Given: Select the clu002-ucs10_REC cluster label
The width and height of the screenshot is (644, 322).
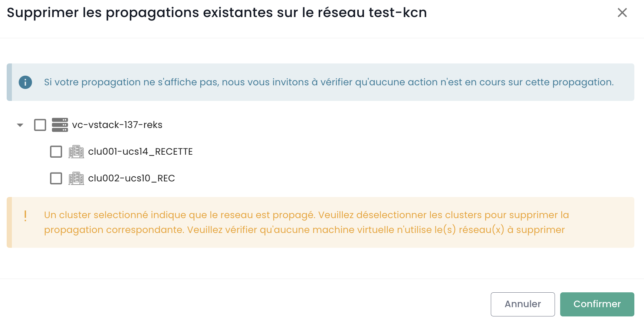Looking at the screenshot, I should coord(131,178).
